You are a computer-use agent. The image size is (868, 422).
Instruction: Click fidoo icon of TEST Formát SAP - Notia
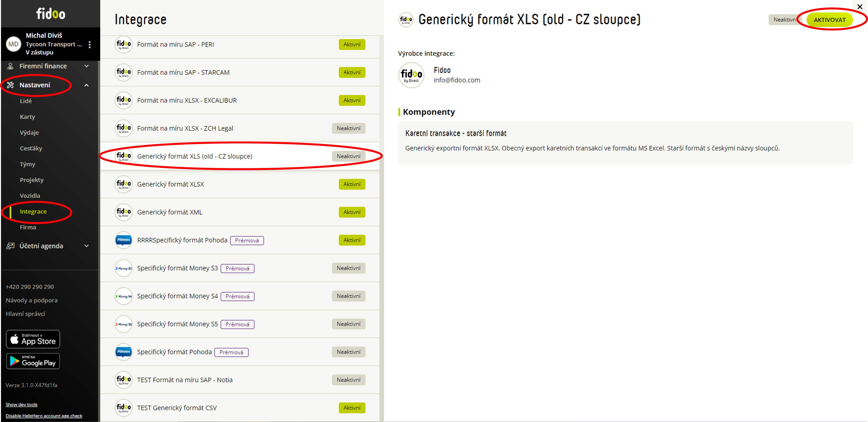[x=124, y=380]
